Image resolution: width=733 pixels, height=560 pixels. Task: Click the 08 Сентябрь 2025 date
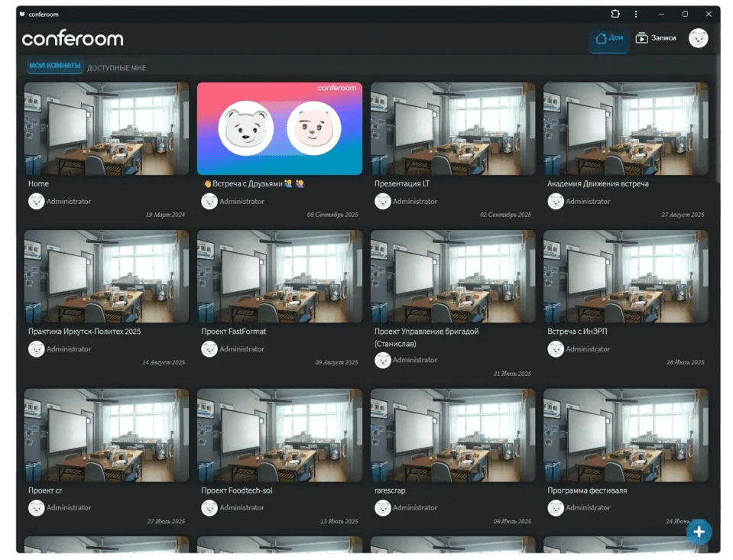[x=332, y=215]
